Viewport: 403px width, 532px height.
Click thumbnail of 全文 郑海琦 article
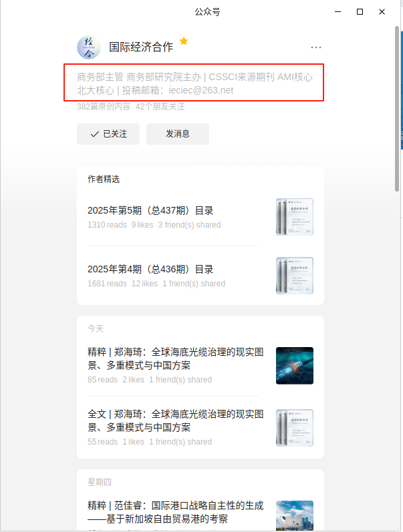coord(295,427)
